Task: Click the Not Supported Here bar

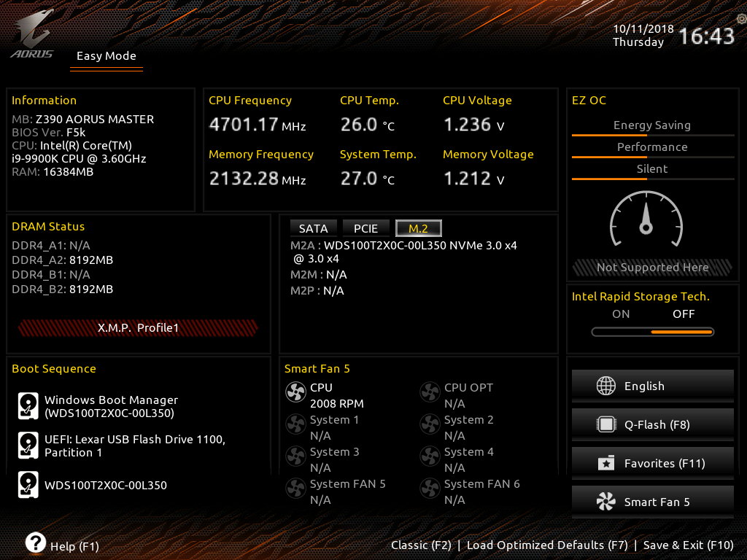Action: pos(652,267)
